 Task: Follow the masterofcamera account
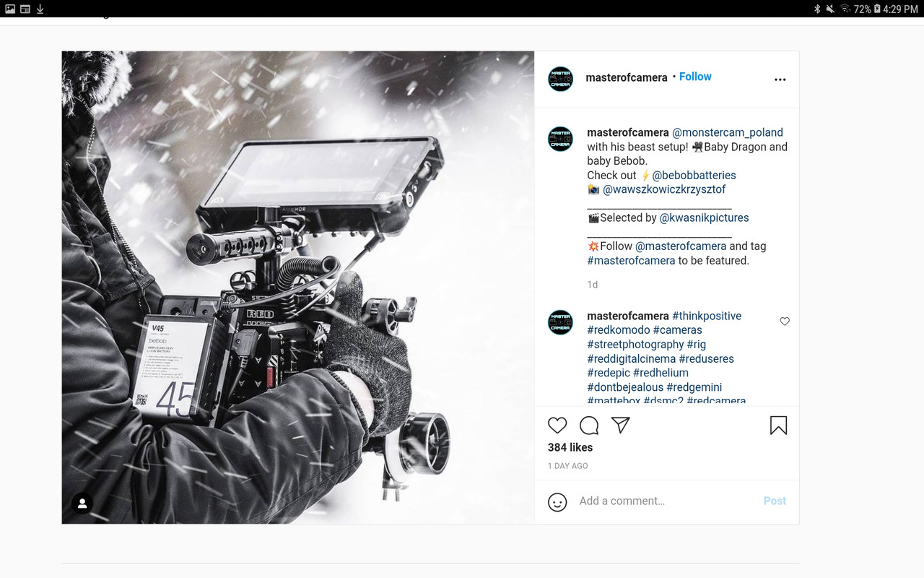(695, 77)
